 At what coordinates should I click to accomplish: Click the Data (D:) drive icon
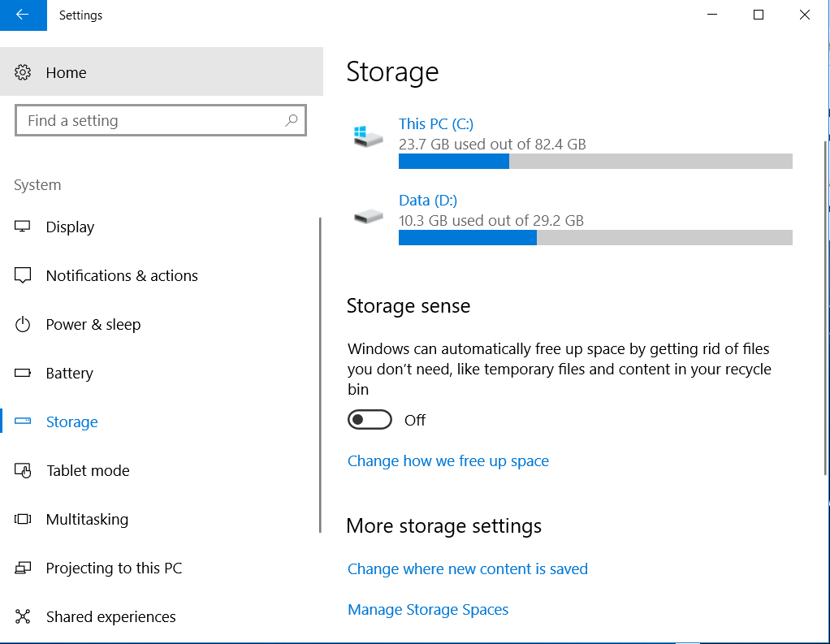tap(368, 216)
